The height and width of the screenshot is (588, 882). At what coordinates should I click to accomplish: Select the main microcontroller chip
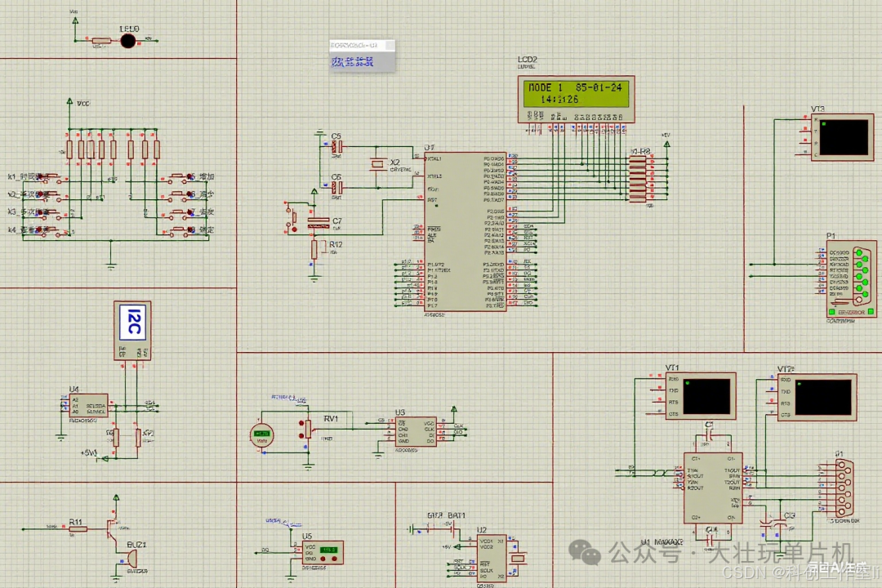pos(465,231)
